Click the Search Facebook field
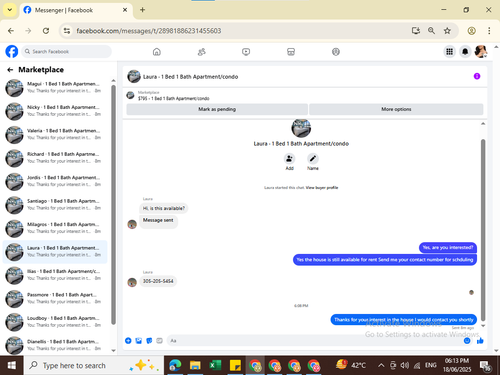This screenshot has width=500, height=375. click(67, 52)
